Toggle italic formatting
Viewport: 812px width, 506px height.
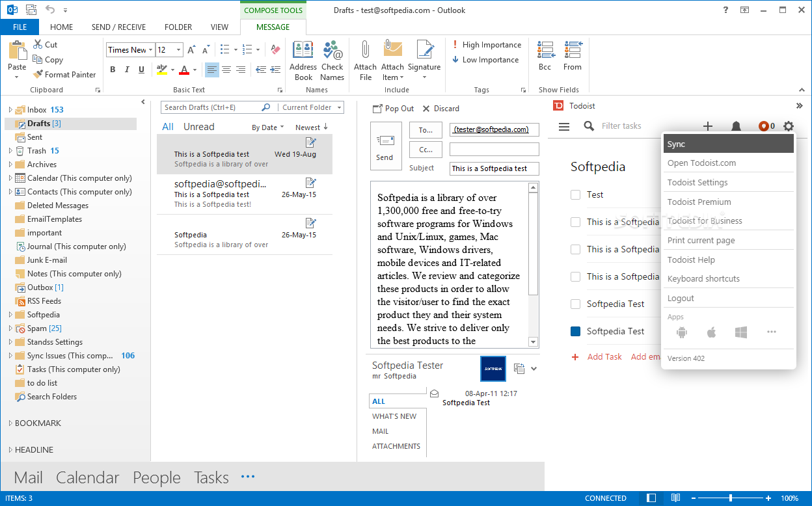point(127,70)
